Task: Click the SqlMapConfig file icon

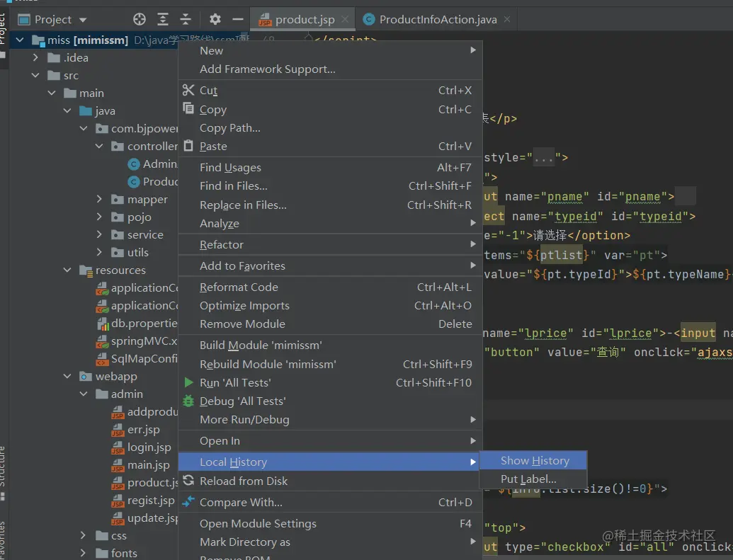Action: [102, 359]
